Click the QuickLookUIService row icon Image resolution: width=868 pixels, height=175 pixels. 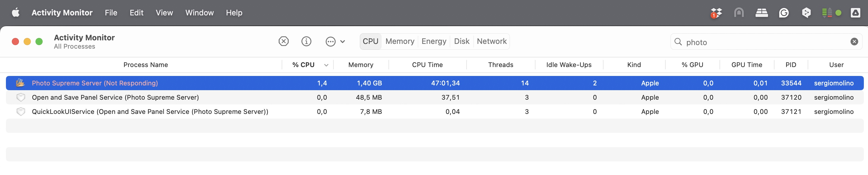[20, 112]
